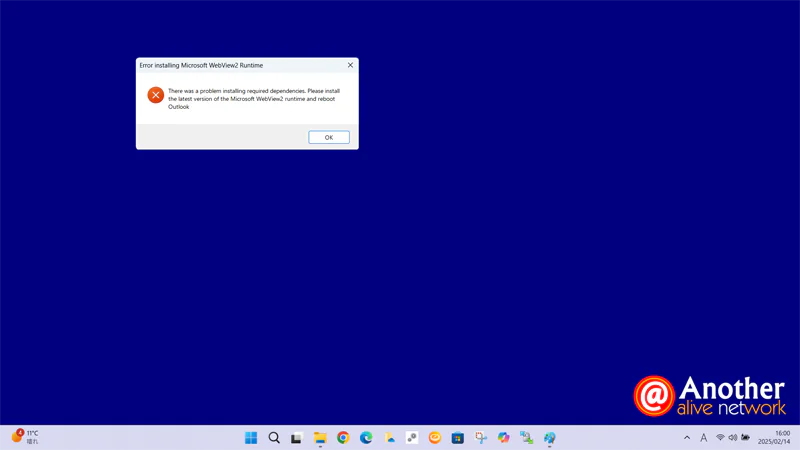
Task: Open Microsoft Store from taskbar
Action: tap(458, 438)
